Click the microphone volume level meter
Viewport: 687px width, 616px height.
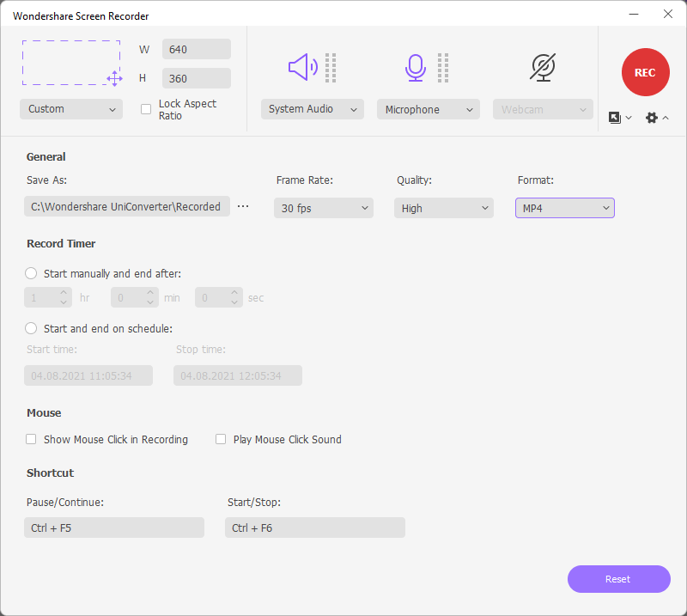(443, 68)
